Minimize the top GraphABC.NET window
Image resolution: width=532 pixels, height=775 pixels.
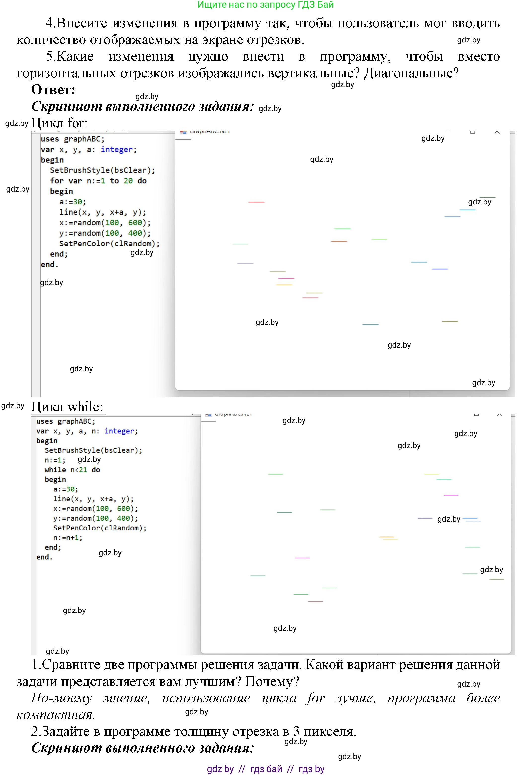pyautogui.click(x=448, y=131)
